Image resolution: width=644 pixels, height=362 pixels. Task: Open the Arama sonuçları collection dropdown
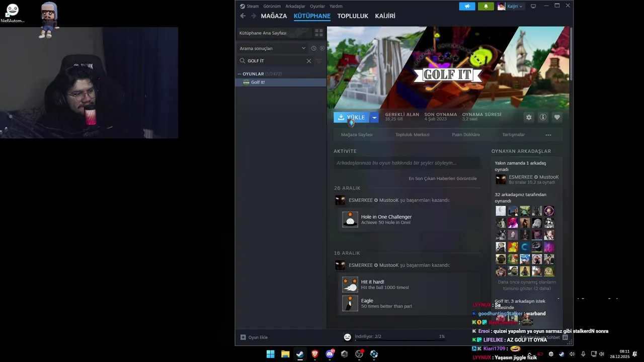[x=273, y=48]
